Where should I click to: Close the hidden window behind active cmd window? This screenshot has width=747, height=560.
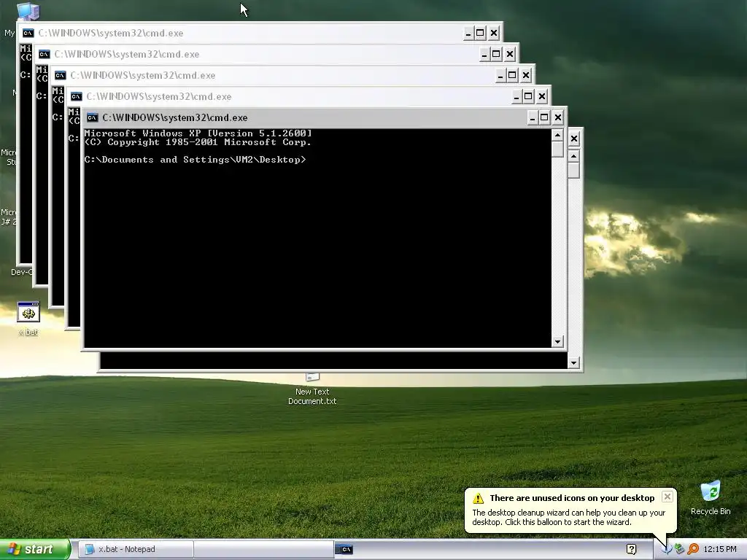coord(574,139)
